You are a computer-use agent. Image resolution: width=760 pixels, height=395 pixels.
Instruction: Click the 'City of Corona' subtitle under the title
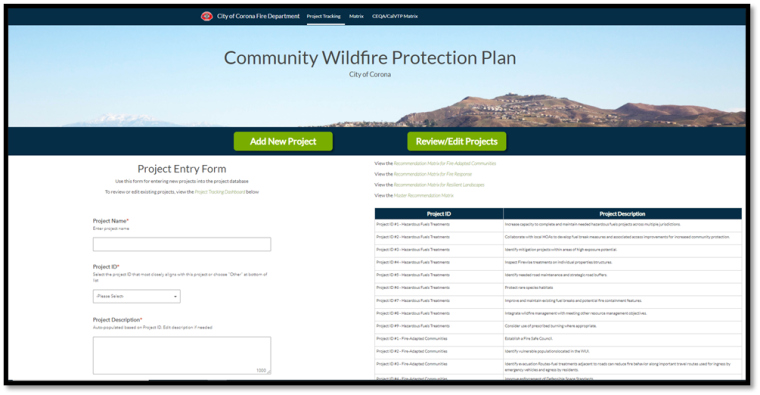[370, 75]
